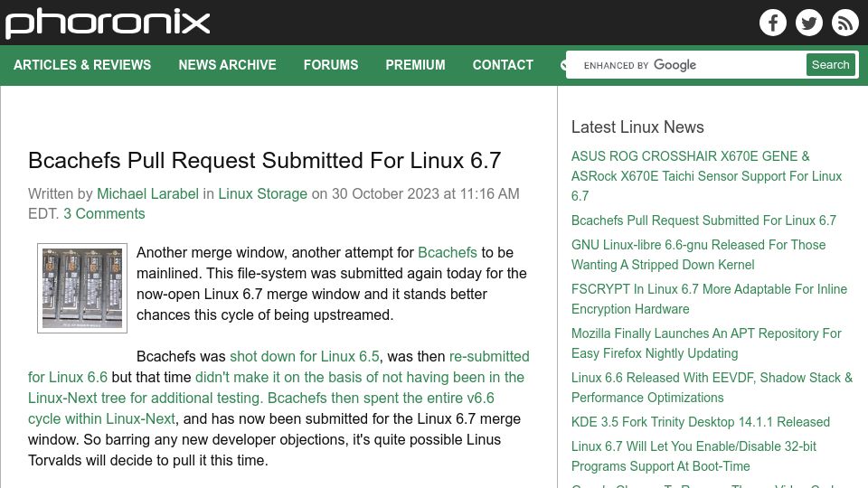Open the RSS feed icon
This screenshot has width=868, height=488.
[x=844, y=23]
